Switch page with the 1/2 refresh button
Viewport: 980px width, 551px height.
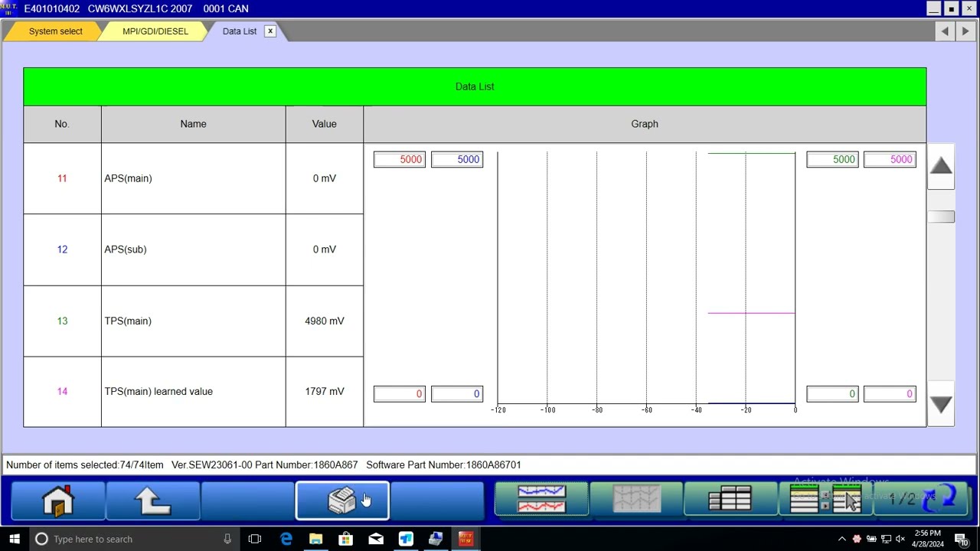pyautogui.click(x=920, y=500)
